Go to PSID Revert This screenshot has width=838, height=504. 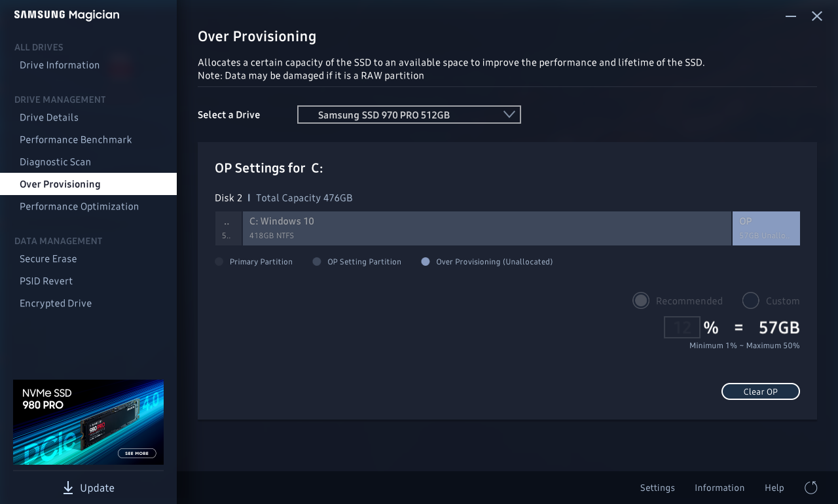(46, 281)
